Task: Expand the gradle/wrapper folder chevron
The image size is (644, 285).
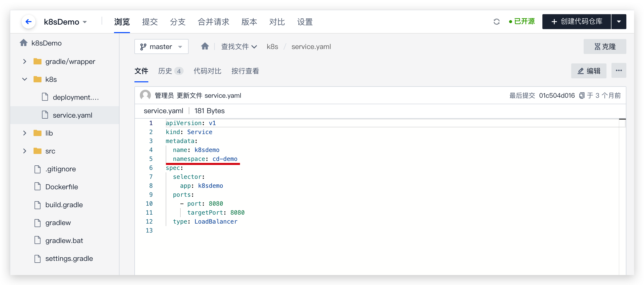Action: pyautogui.click(x=25, y=61)
